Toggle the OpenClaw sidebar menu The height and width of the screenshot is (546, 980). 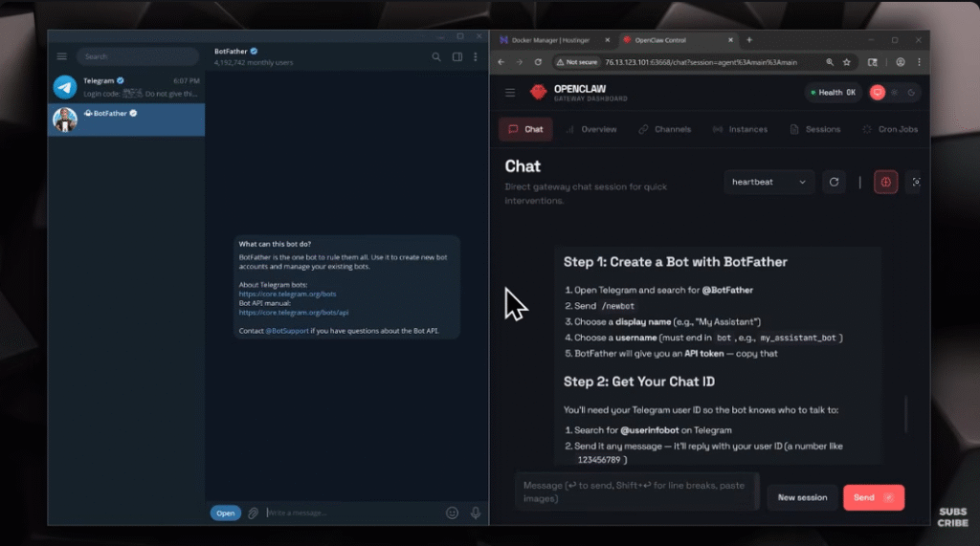coord(510,93)
